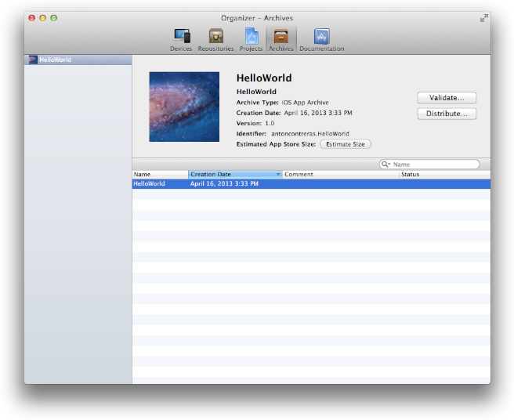514x420 pixels.
Task: Open the Projects toolbar icon
Action: click(x=251, y=37)
